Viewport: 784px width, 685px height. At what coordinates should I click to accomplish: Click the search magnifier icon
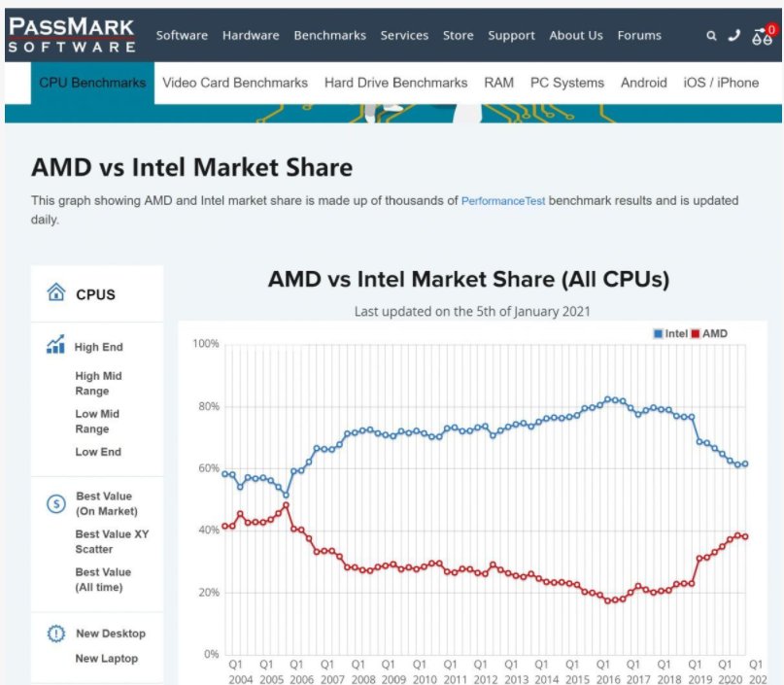pyautogui.click(x=711, y=36)
